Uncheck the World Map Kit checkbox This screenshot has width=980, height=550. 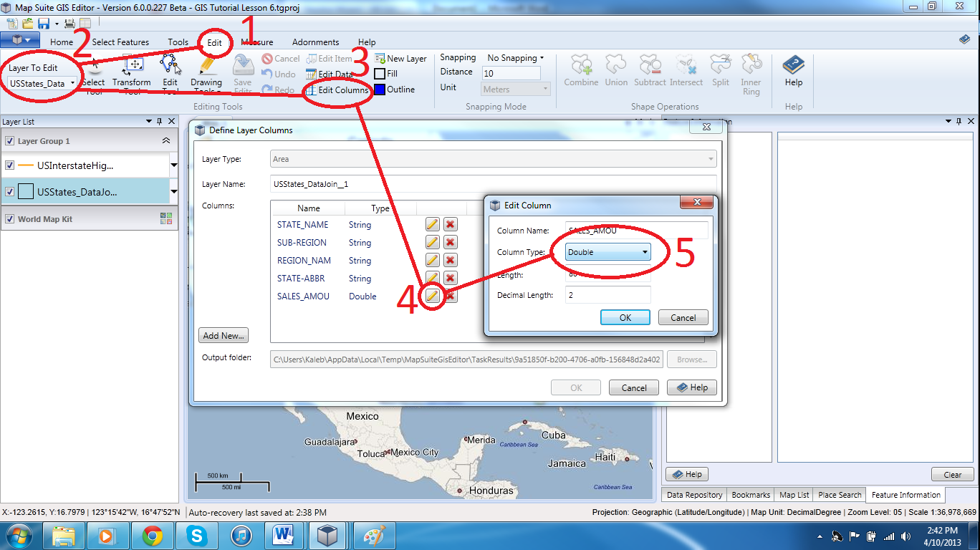(x=10, y=219)
